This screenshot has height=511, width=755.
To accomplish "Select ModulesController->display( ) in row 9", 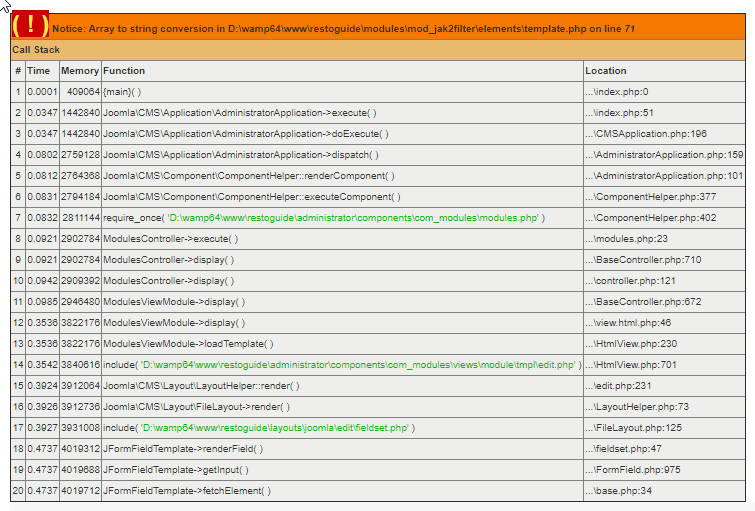I will pos(342,260).
